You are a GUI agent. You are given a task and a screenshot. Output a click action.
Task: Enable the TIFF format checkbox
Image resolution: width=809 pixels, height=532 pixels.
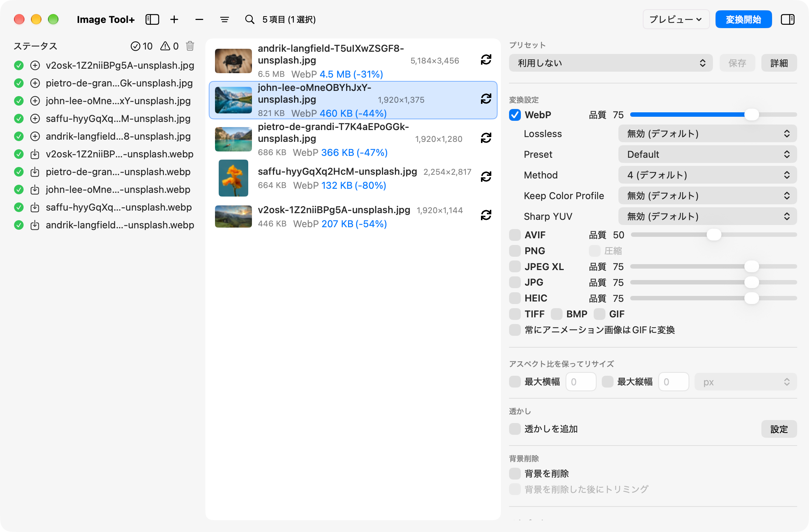coord(515,314)
